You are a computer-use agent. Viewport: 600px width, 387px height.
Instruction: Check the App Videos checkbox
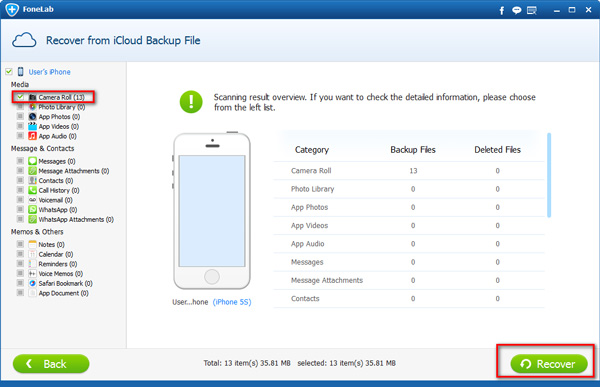pyautogui.click(x=20, y=126)
